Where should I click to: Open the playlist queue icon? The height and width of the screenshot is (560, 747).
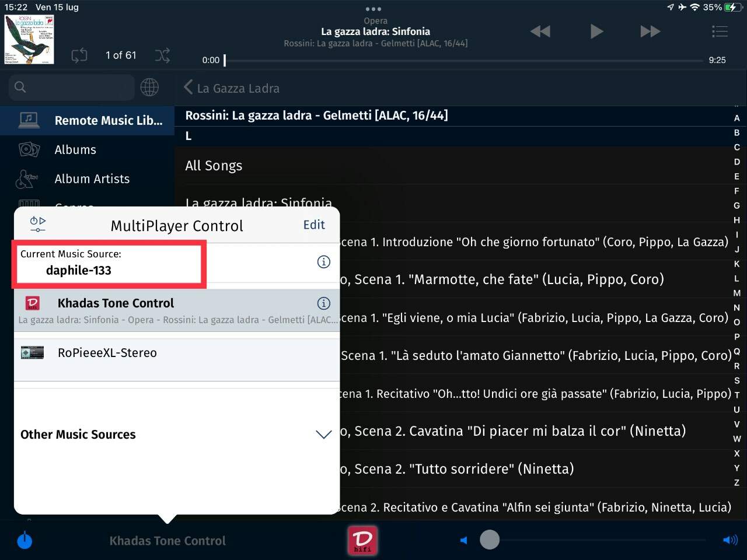coord(720,32)
